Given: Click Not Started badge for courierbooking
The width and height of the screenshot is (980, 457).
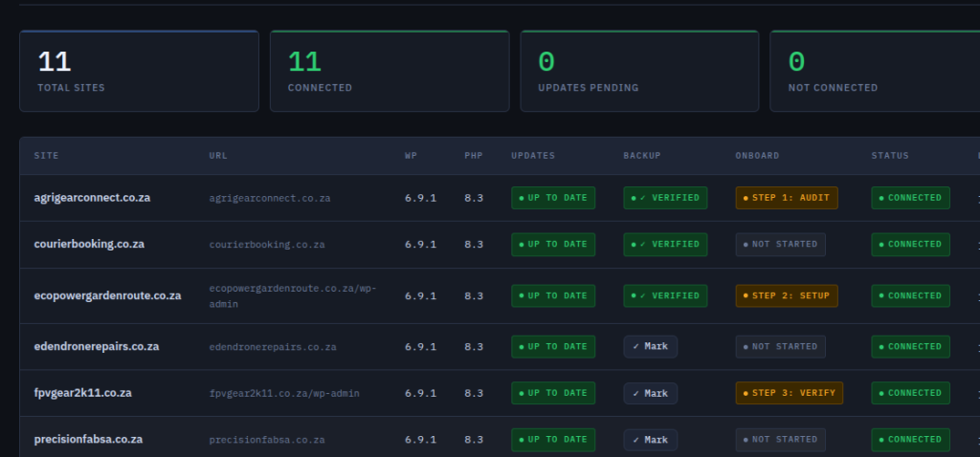Looking at the screenshot, I should click(780, 245).
